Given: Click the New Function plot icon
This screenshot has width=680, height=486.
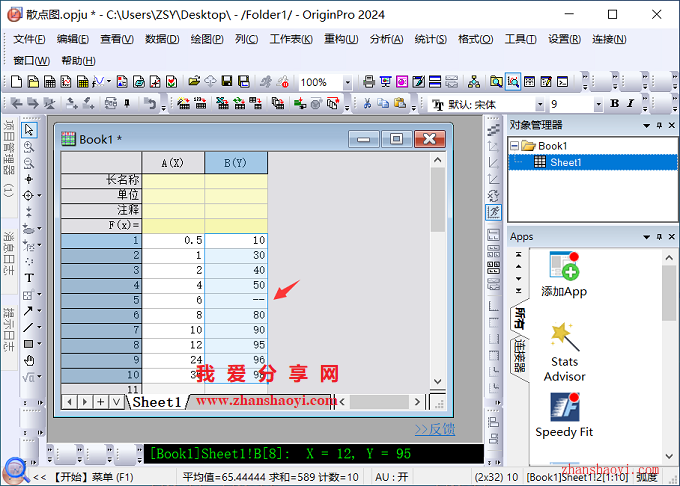Looking at the screenshot, I should tap(98, 82).
